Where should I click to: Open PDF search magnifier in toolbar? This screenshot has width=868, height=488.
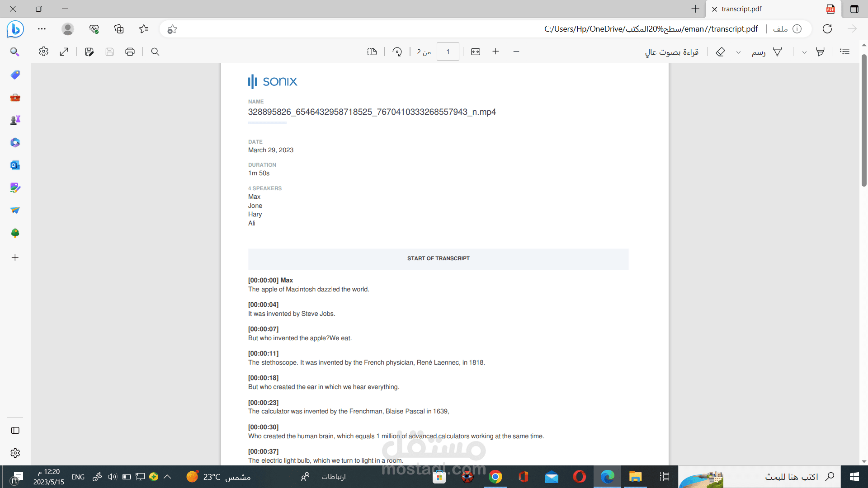tap(155, 52)
